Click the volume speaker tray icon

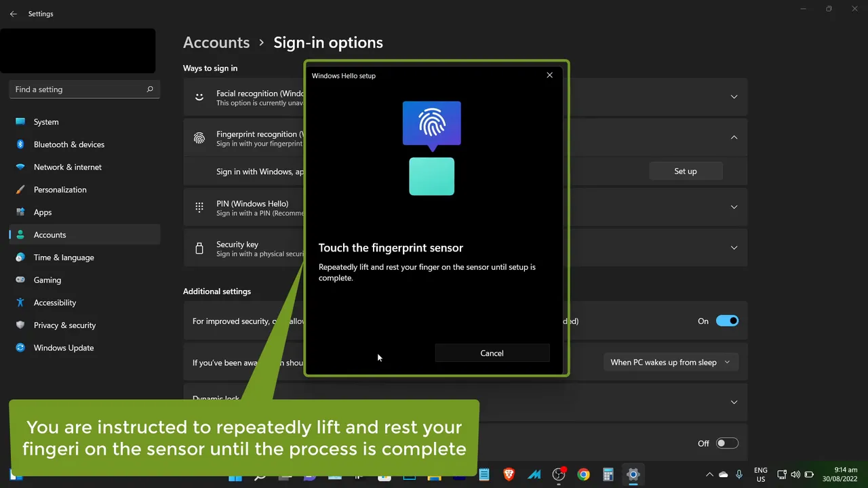(795, 474)
